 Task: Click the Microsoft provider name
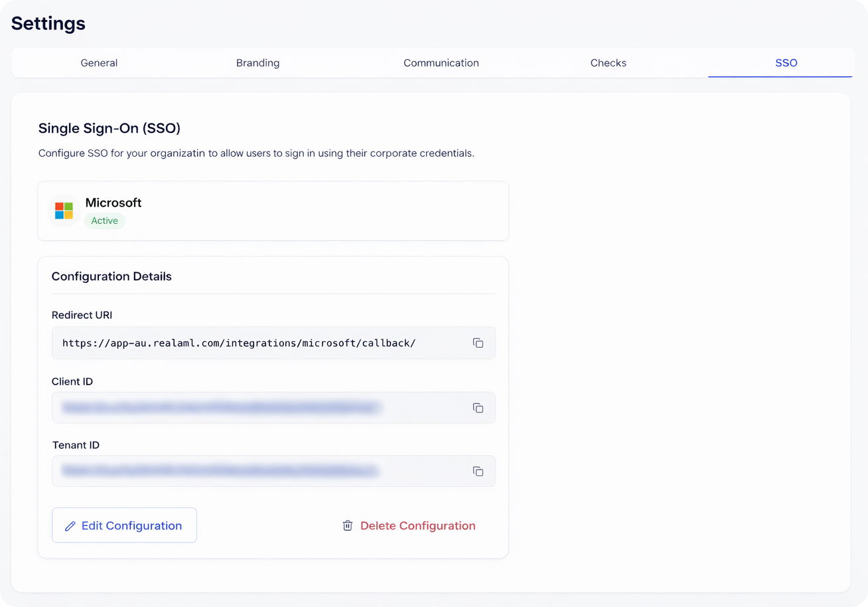tap(113, 203)
